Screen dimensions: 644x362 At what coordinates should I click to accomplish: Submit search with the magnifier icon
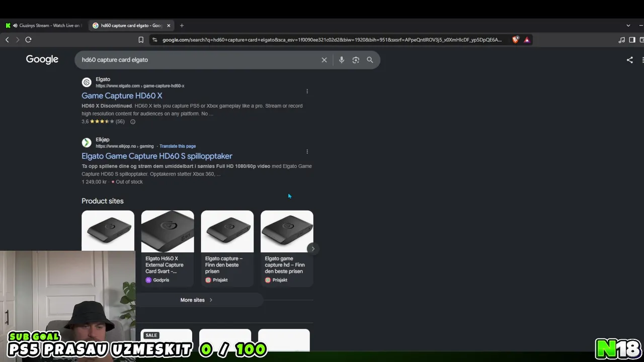(370, 60)
